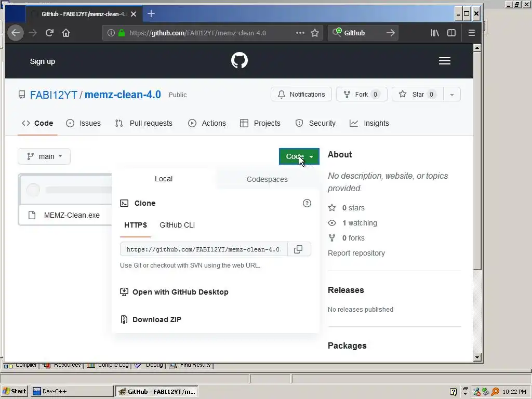Viewport: 532px width, 399px height.
Task: Expand the main branch dropdown
Action: pos(44,156)
